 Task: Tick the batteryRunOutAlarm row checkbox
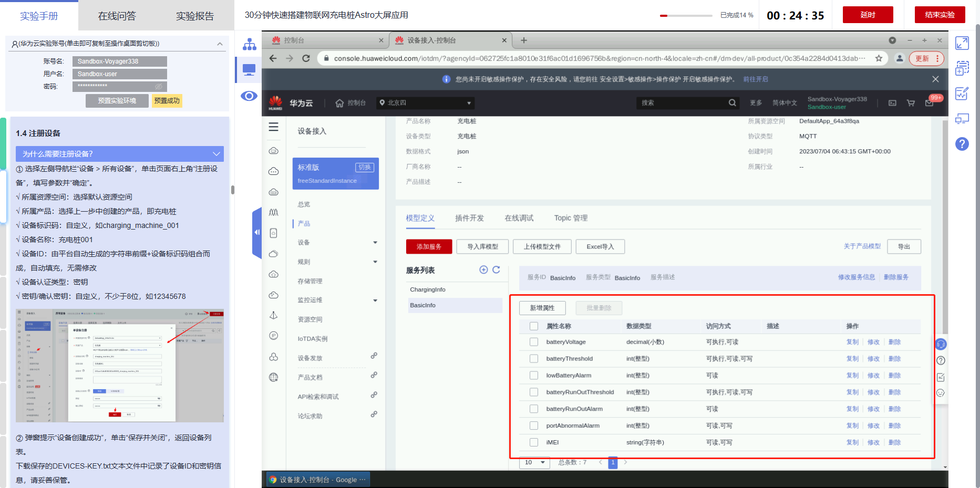(x=534, y=409)
